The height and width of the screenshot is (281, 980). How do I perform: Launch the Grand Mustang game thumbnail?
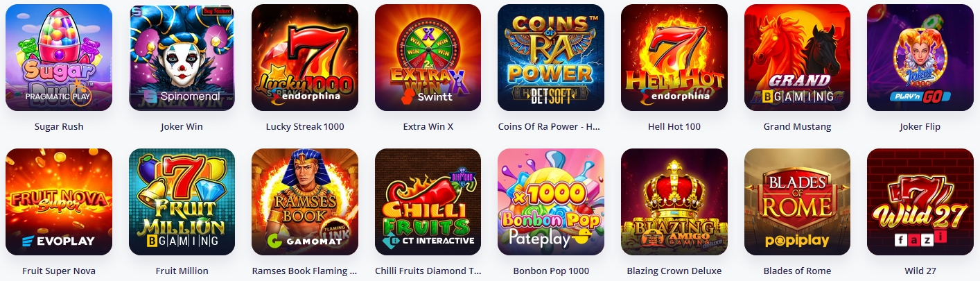797,58
